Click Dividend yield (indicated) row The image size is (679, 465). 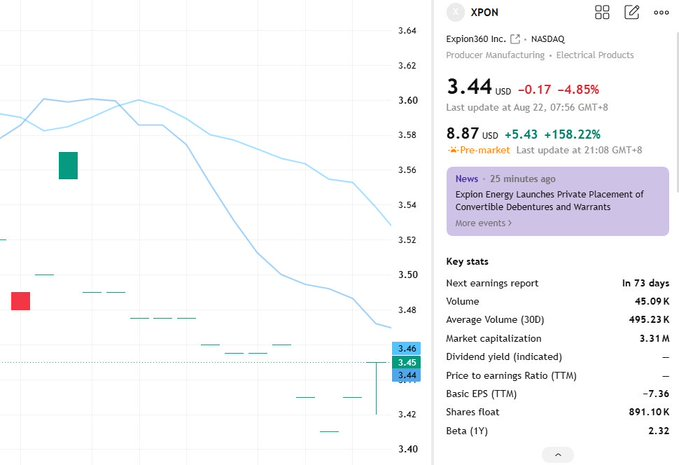tap(558, 357)
